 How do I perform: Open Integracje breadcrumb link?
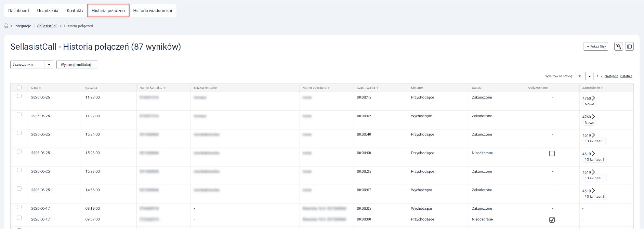23,26
